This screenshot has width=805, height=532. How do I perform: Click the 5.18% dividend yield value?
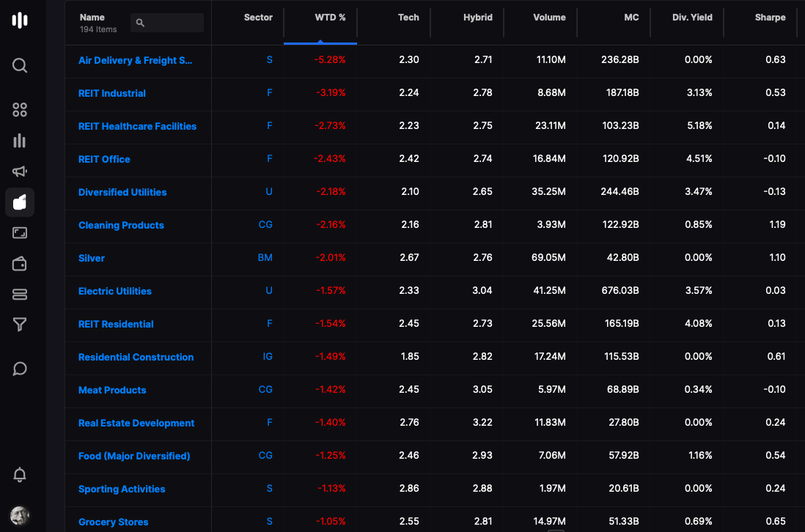tap(699, 126)
